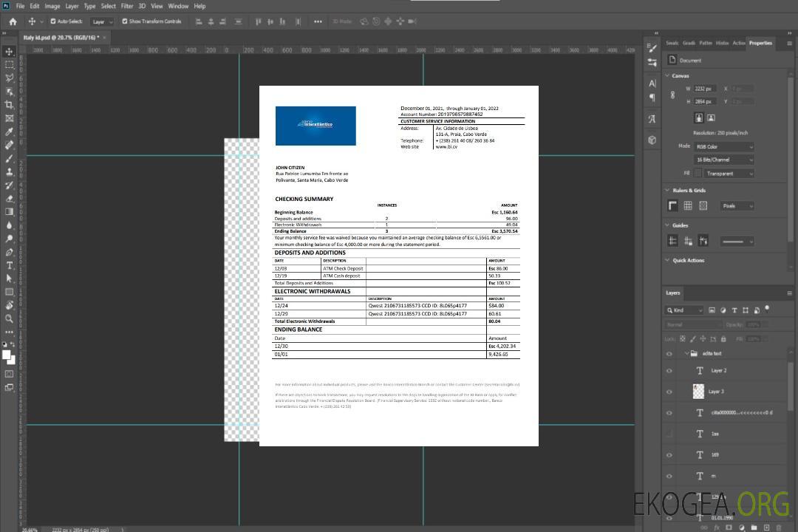
Task: Click the three-dot more options button
Action: click(x=318, y=21)
